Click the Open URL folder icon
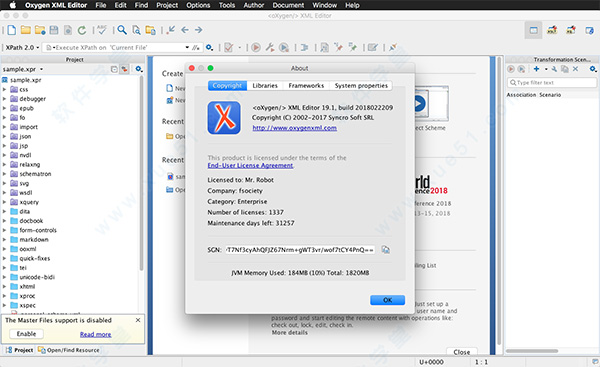This screenshot has height=367, width=600. click(40, 30)
